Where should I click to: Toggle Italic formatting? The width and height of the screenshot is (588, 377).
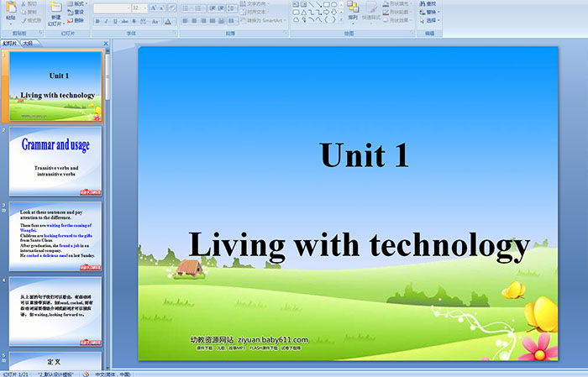[x=106, y=21]
